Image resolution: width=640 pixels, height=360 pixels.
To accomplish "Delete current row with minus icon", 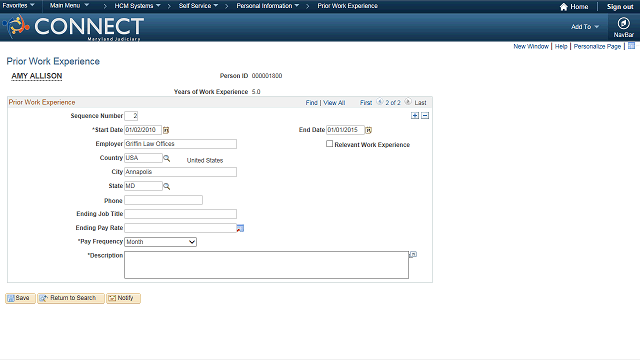I will pos(425,116).
